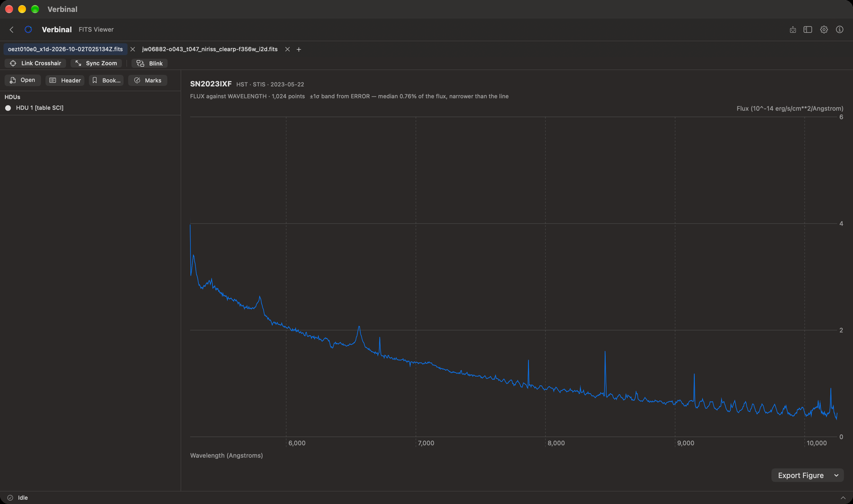Toggle Sync Zoom
The image size is (853, 504).
click(96, 63)
